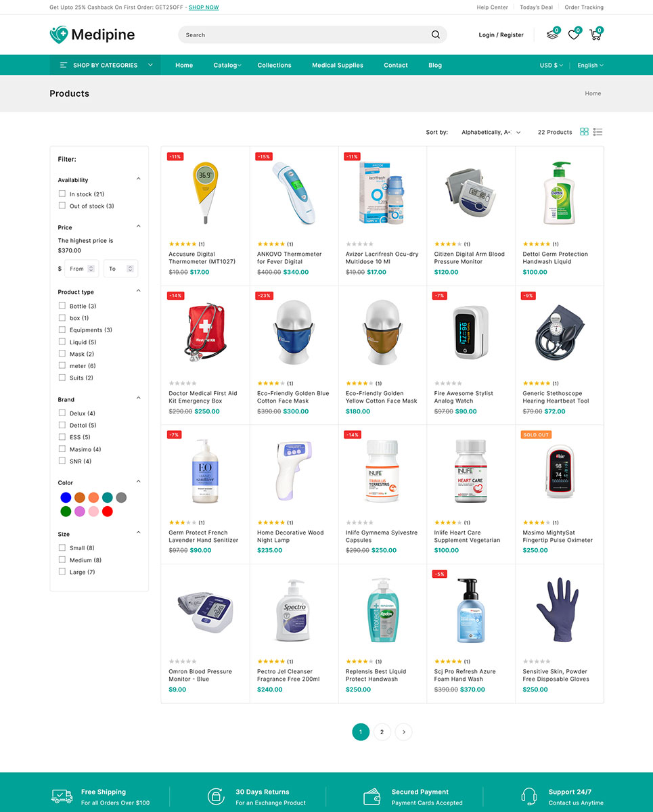
Task: Click the Medipine logo
Action: (92, 35)
